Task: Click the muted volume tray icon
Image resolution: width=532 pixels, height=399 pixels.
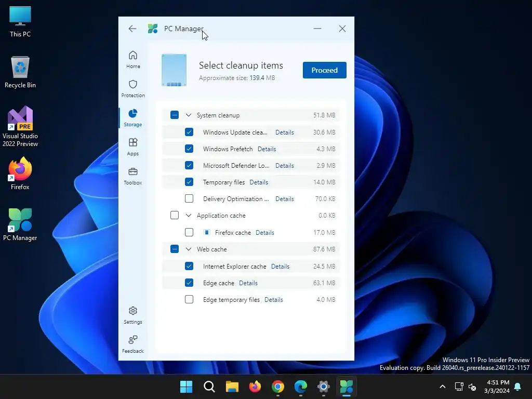Action: [472, 387]
